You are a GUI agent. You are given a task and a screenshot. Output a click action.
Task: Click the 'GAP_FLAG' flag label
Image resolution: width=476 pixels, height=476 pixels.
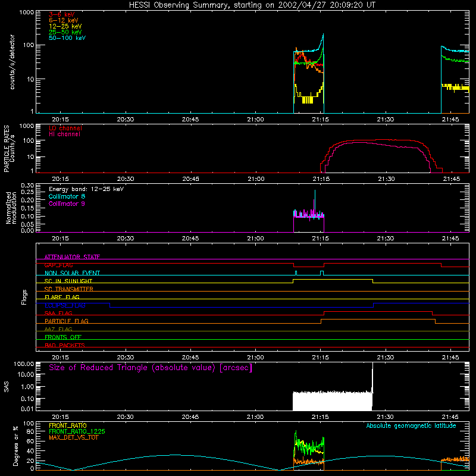tap(58, 265)
